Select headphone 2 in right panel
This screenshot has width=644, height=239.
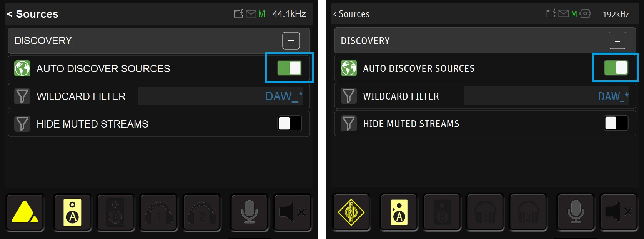528,212
